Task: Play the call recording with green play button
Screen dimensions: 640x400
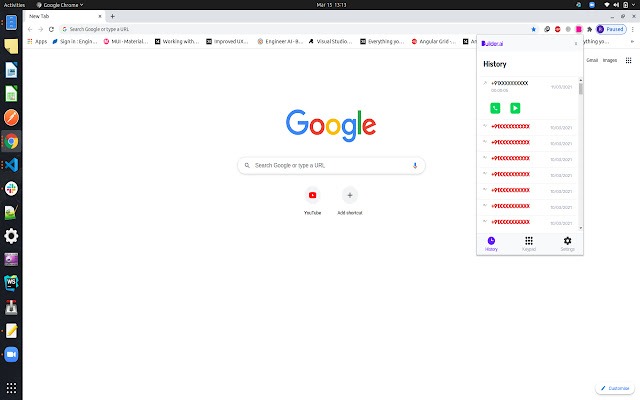Action: (x=515, y=108)
